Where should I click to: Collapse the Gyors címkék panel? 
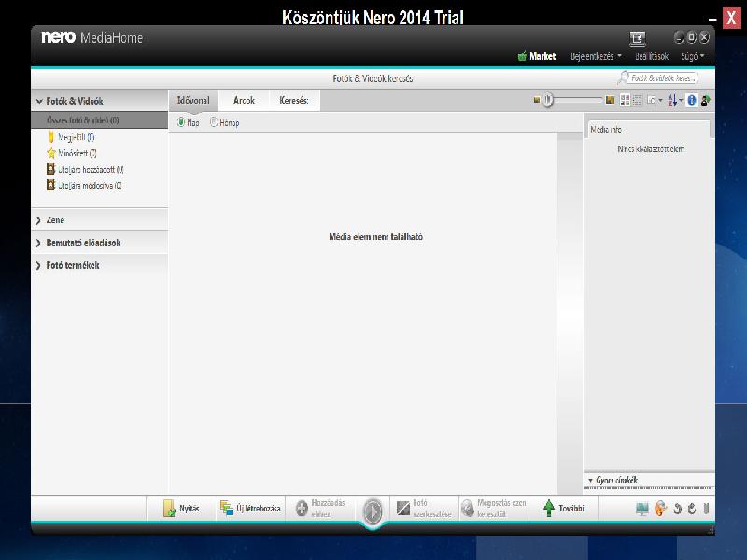pos(591,480)
